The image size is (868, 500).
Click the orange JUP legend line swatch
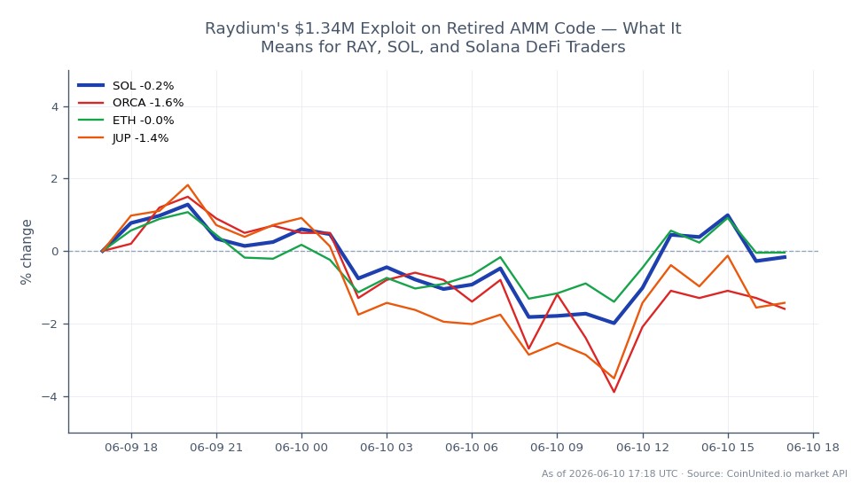click(90, 138)
